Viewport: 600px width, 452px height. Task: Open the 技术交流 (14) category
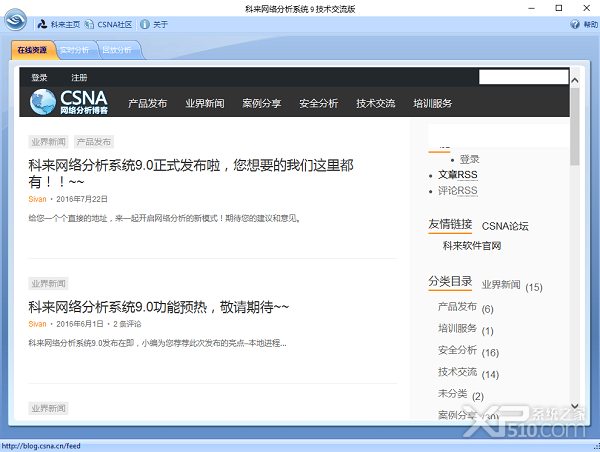point(457,372)
